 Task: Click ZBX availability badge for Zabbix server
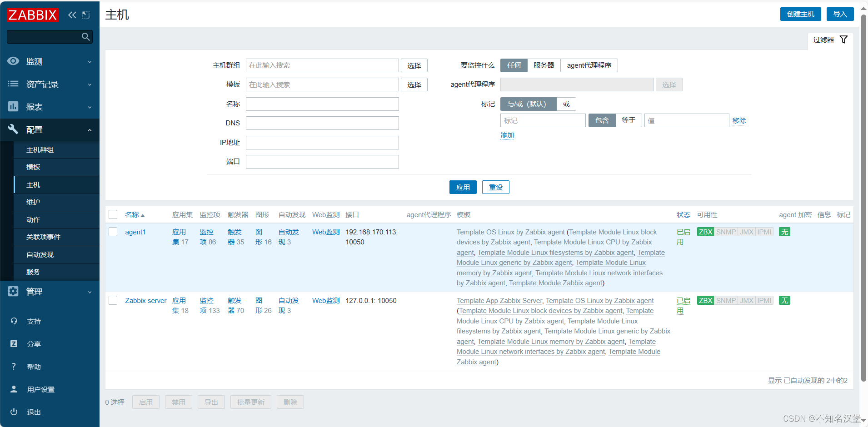[x=705, y=301]
